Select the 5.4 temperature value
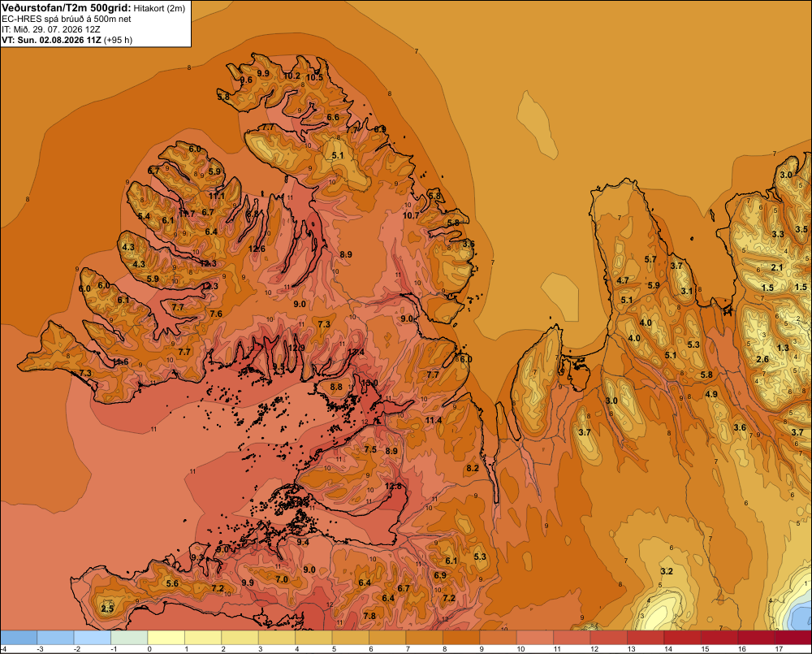 144,216
